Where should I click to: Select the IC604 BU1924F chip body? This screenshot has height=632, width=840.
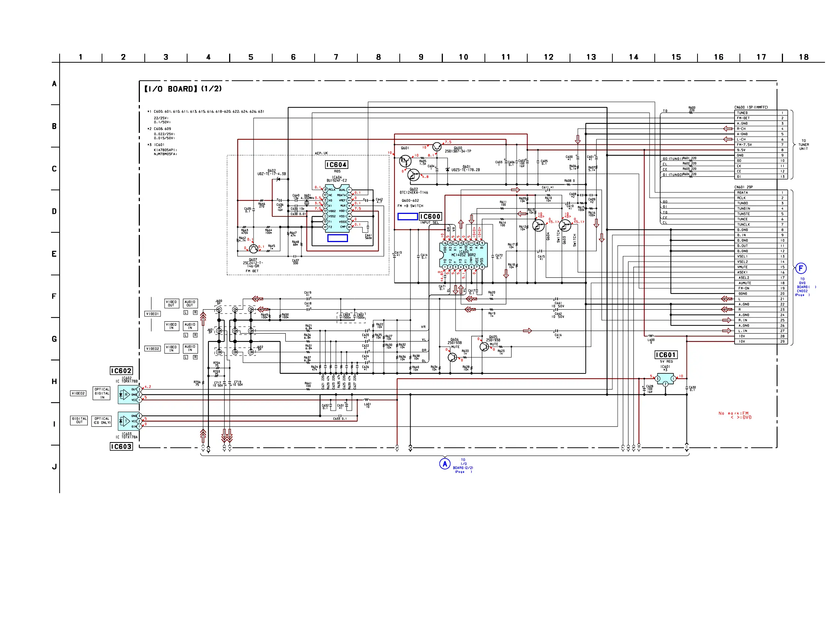pos(337,208)
